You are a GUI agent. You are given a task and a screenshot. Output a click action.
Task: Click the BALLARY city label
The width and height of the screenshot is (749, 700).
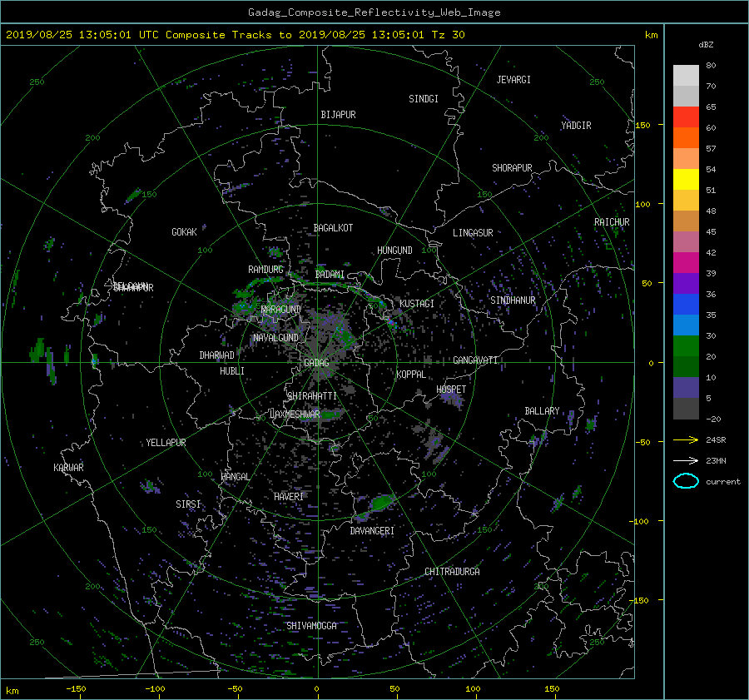542,411
